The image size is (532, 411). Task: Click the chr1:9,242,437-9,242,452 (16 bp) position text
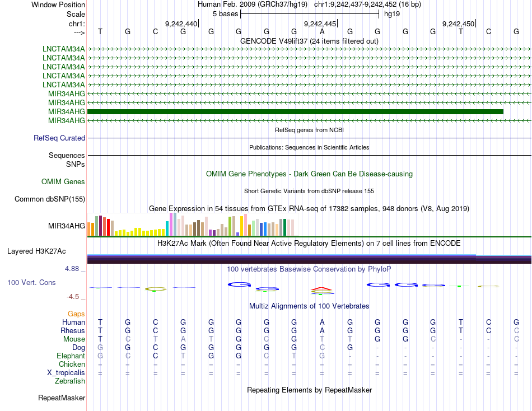[367, 4]
